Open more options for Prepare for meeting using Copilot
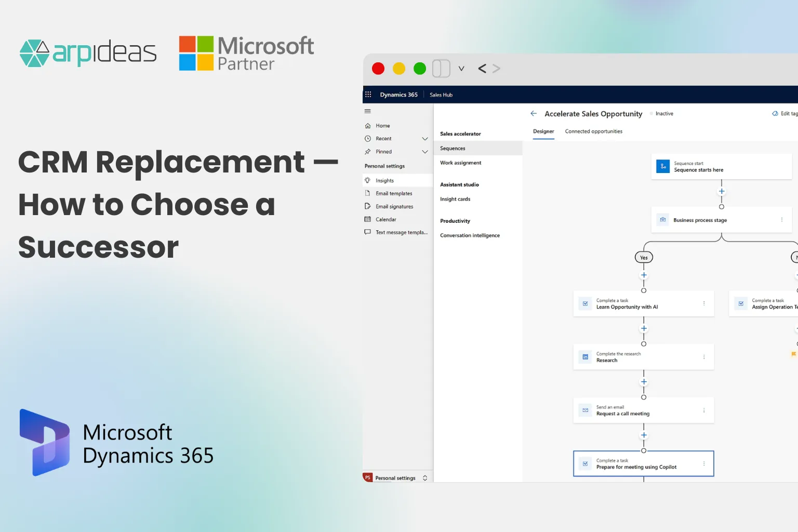 tap(704, 463)
